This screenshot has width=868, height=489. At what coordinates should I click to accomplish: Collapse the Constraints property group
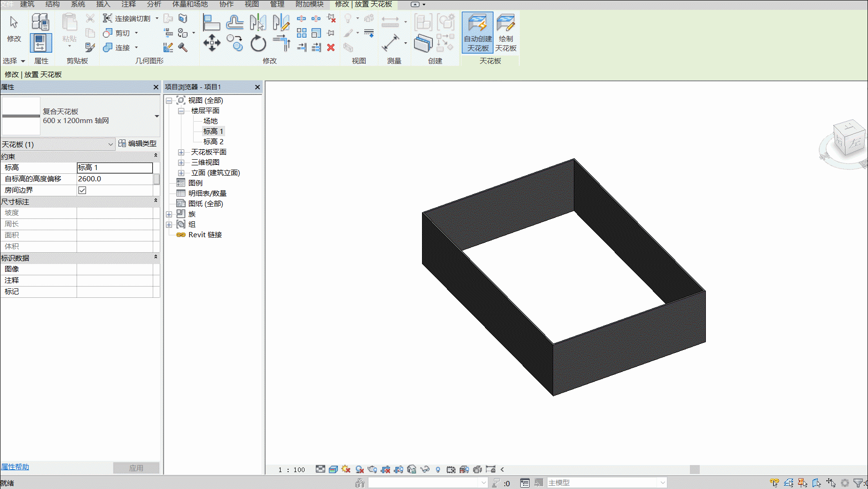[156, 156]
